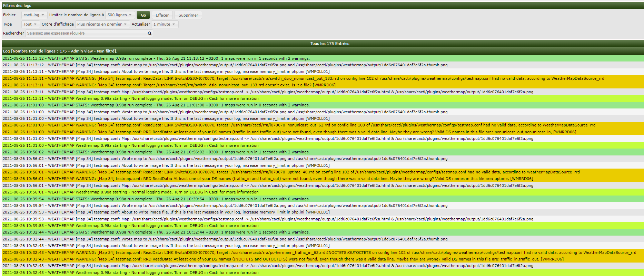Select the 10:39:54 STATS row with 0 warnings
The width and height of the screenshot is (644, 276).
point(323,199)
